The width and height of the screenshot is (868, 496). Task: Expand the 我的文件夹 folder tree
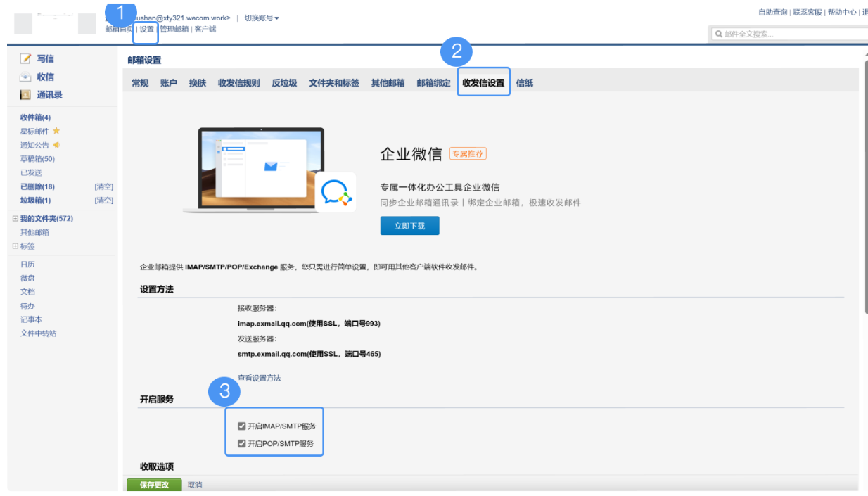point(14,218)
